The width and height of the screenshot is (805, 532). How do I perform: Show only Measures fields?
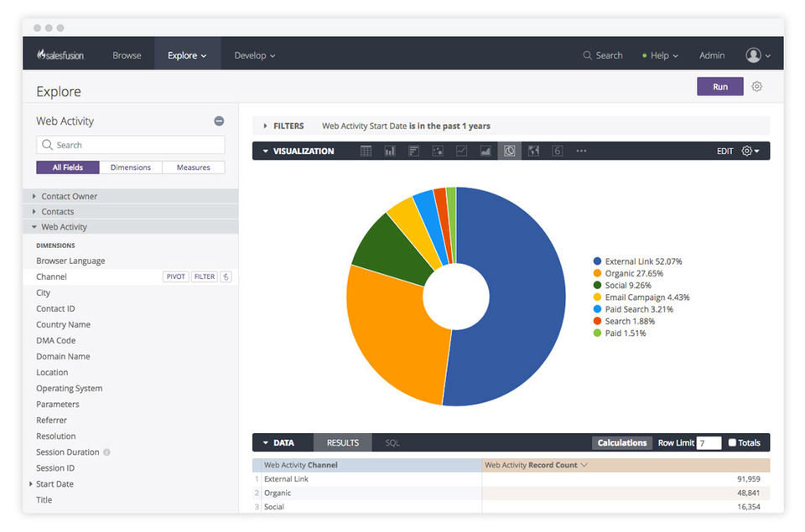tap(193, 168)
